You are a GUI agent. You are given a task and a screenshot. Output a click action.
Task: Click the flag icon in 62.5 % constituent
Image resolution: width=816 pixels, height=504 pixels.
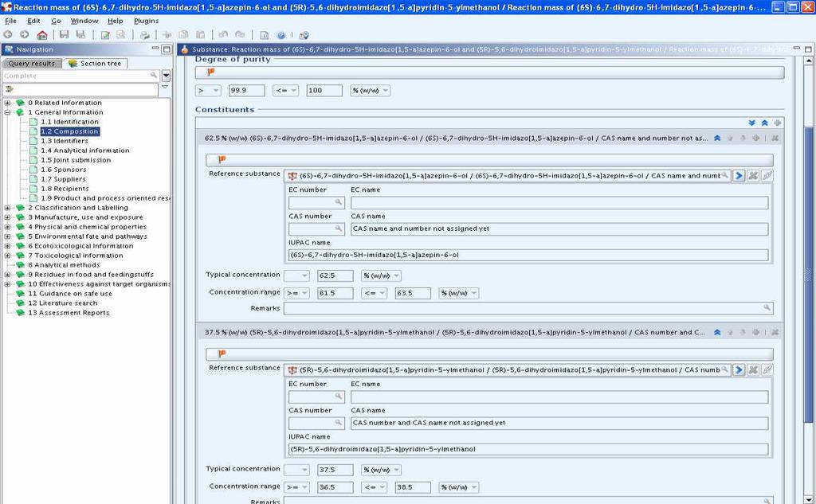(x=222, y=160)
